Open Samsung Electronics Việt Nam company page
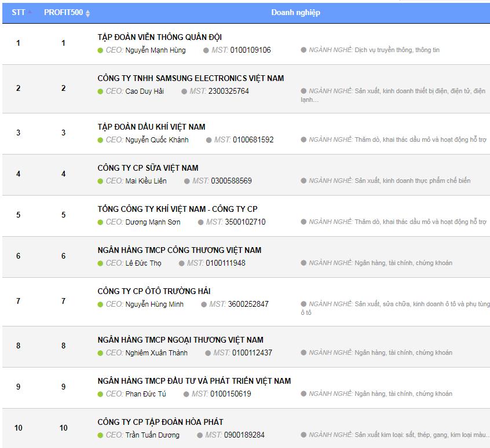This screenshot has width=490, height=448. tap(191, 78)
